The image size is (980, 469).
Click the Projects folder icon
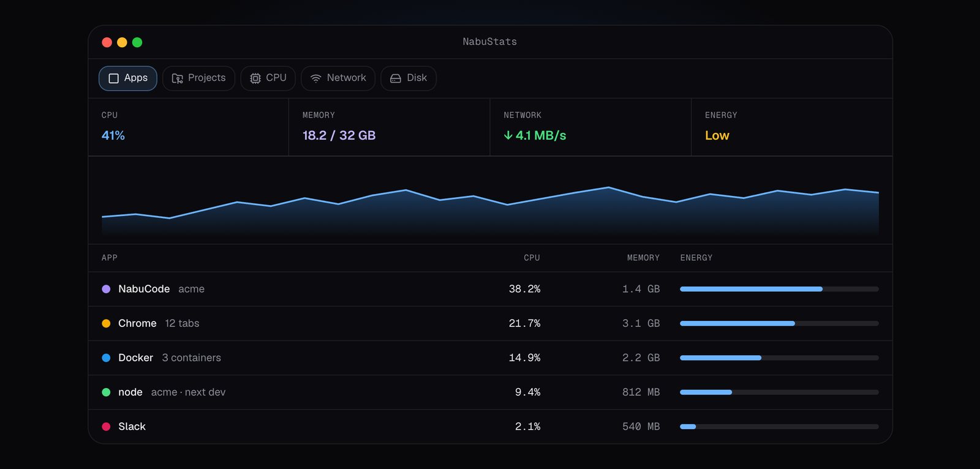coord(178,78)
